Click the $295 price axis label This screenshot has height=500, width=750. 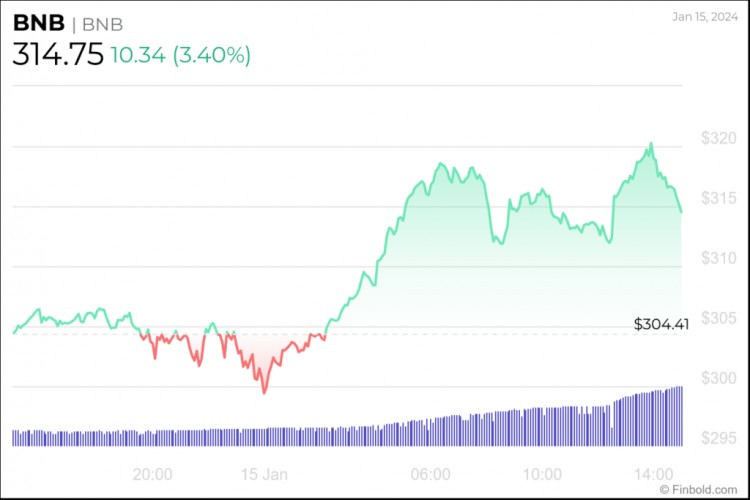[717, 438]
